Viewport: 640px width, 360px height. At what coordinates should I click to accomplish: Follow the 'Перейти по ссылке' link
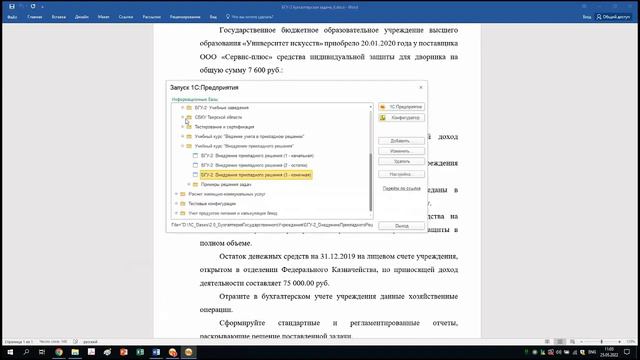(x=402, y=189)
